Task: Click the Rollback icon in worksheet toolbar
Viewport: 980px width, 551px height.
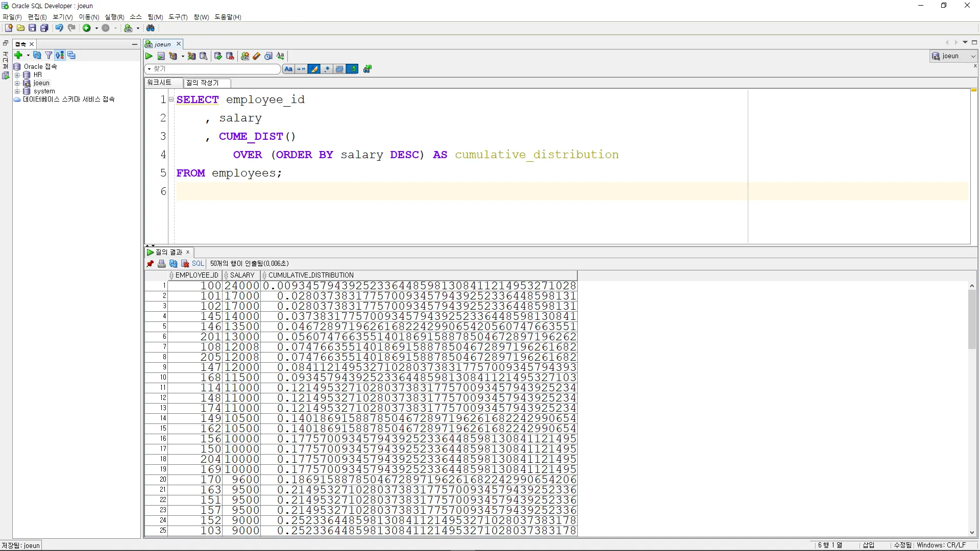Action: coord(230,56)
